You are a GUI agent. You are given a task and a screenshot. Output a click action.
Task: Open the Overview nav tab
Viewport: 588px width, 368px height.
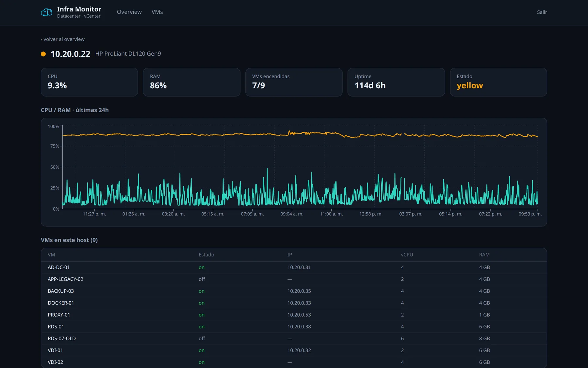[129, 12]
